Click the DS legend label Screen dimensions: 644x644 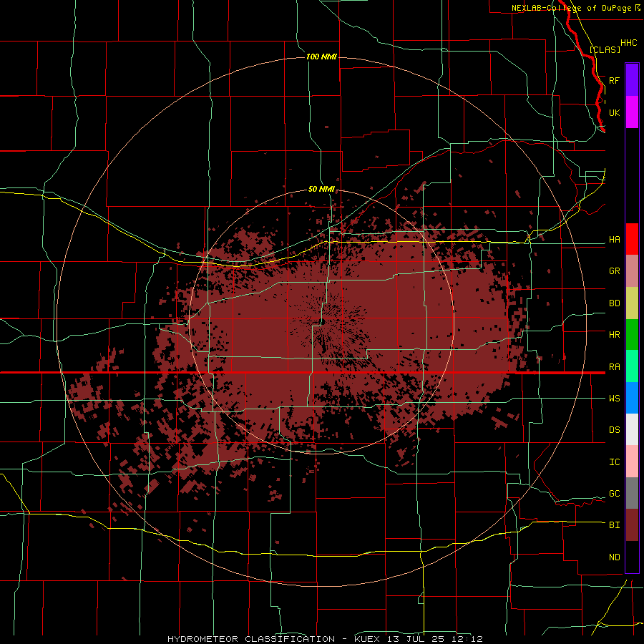pyautogui.click(x=614, y=429)
